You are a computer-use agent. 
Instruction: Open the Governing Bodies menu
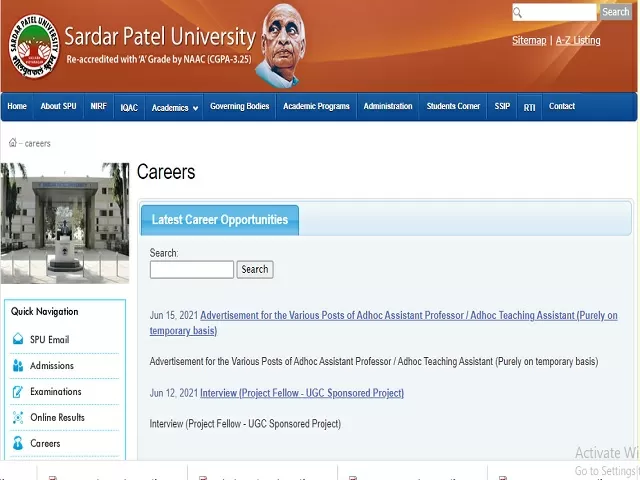point(240,106)
